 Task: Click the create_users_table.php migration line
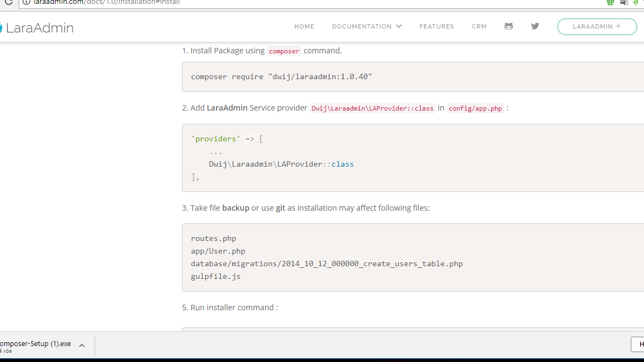point(327,264)
